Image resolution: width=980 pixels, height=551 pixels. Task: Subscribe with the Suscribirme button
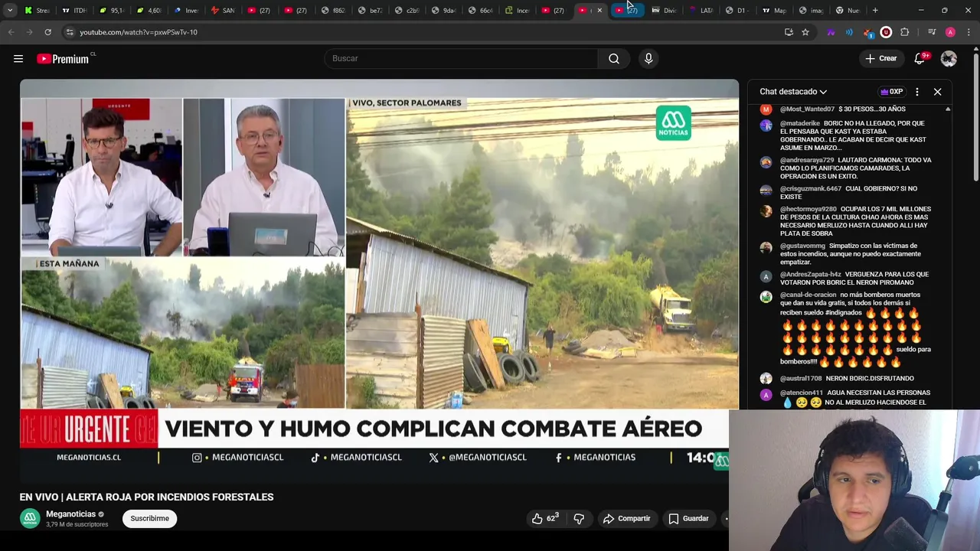[149, 519]
